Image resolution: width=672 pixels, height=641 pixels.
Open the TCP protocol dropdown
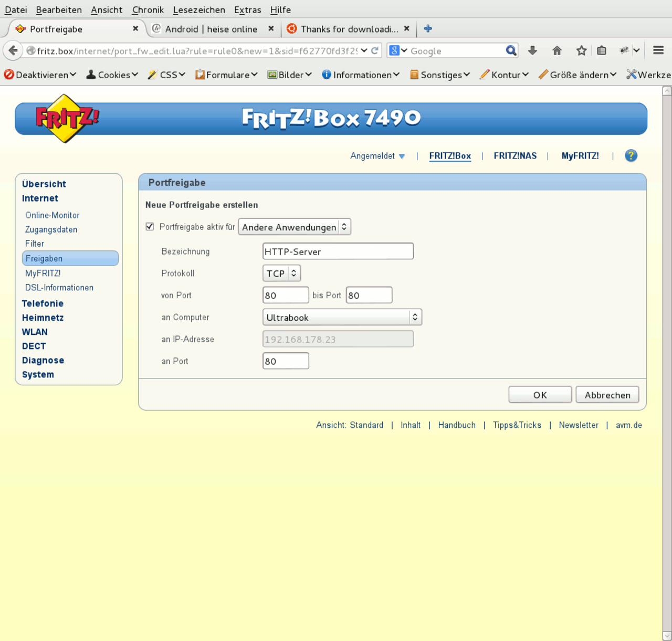281,273
